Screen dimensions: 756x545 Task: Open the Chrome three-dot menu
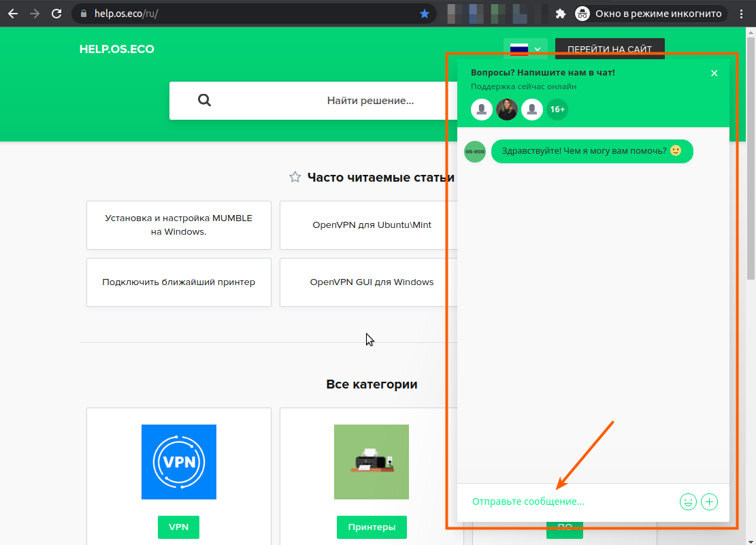[742, 14]
